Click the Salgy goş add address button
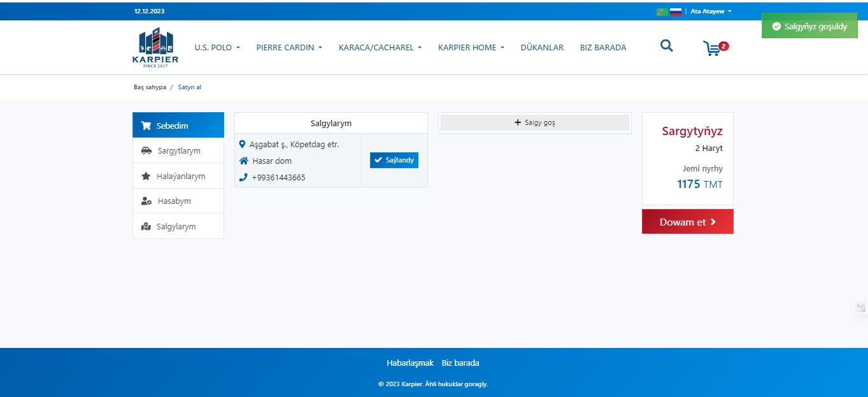The width and height of the screenshot is (868, 397). (x=534, y=123)
